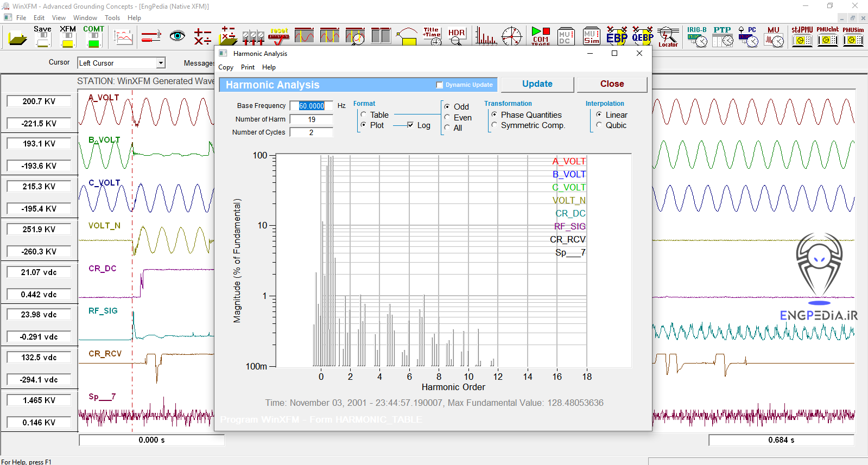Open a file with the folder icon
Image resolution: width=868 pixels, height=465 pixels.
tap(17, 37)
